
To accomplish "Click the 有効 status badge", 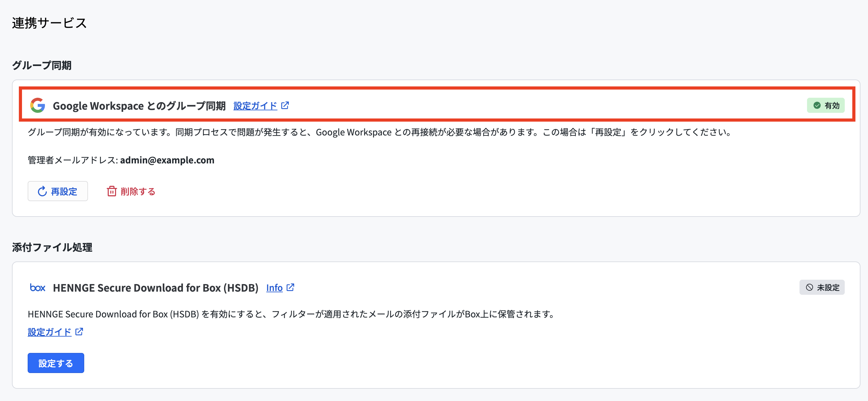I will 826,106.
